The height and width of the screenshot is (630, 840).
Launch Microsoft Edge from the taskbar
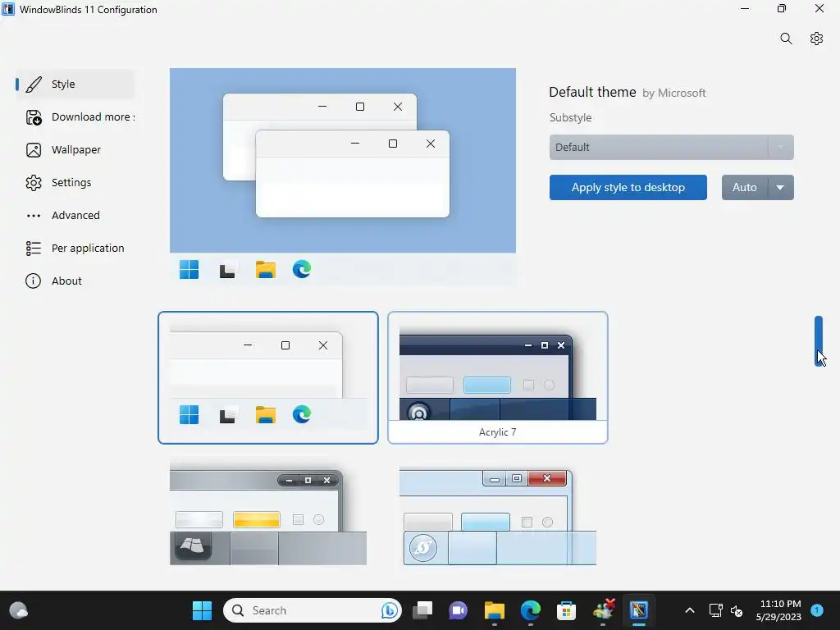click(x=531, y=610)
